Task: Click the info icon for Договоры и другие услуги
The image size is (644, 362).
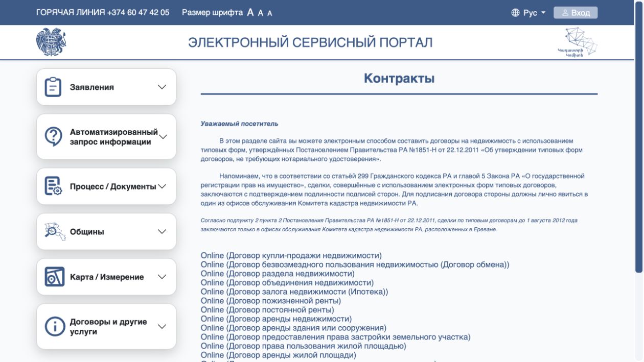Action: click(x=55, y=327)
